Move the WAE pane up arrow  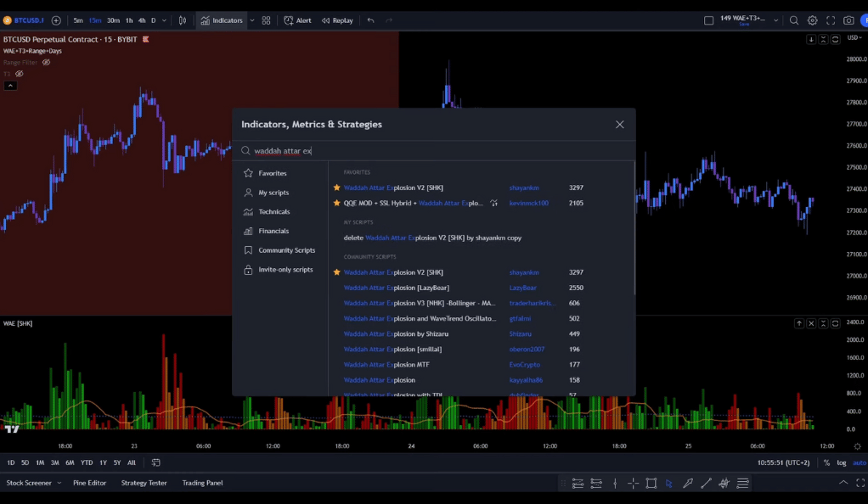tap(799, 323)
